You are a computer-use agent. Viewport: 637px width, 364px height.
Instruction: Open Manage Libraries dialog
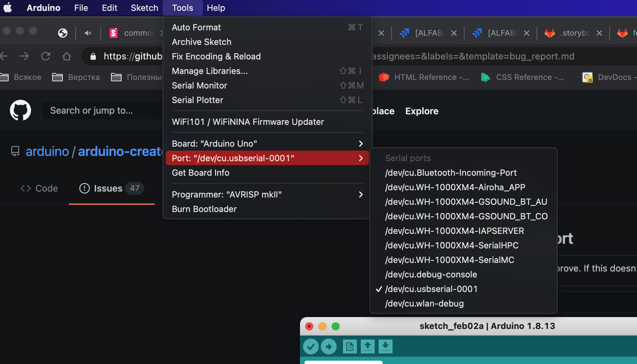click(267, 71)
